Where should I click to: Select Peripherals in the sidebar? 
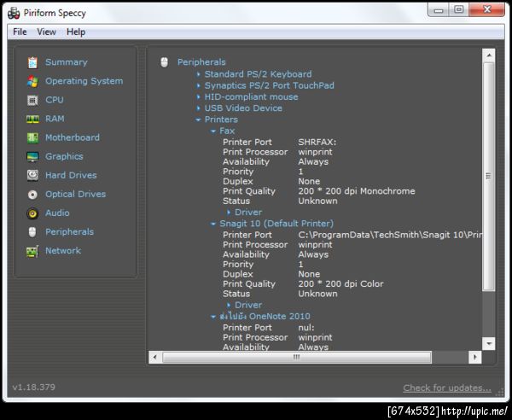70,232
